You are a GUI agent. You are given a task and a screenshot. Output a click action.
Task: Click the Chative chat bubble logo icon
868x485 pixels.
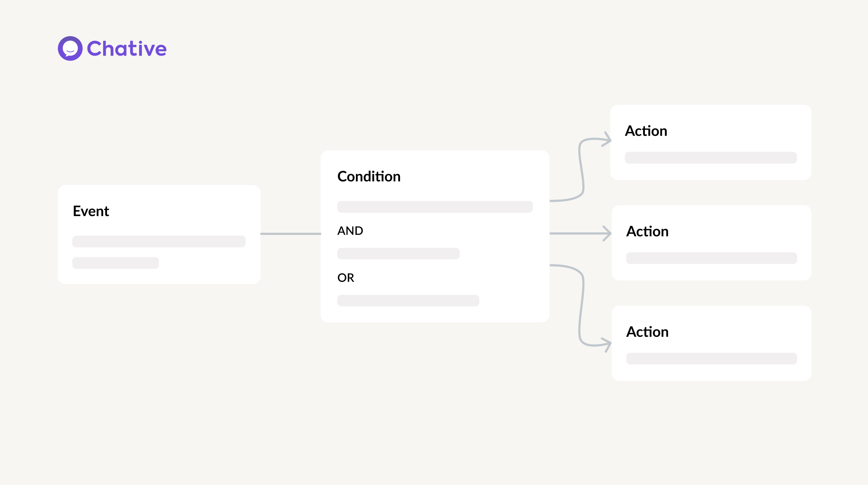pyautogui.click(x=70, y=48)
